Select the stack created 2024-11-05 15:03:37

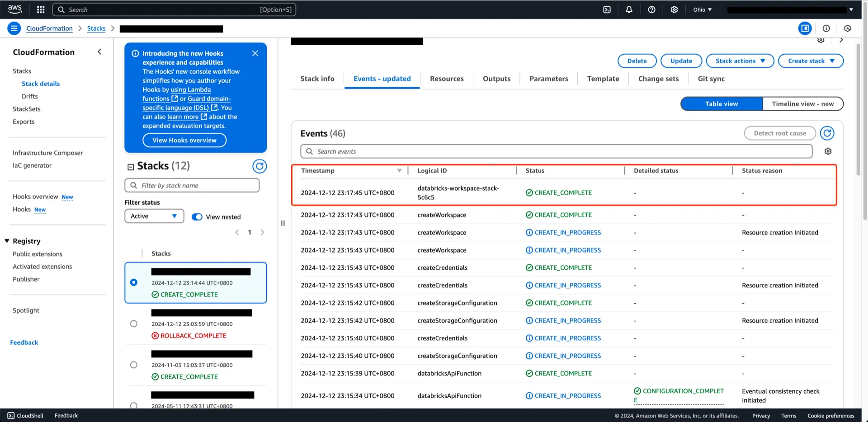(x=134, y=365)
